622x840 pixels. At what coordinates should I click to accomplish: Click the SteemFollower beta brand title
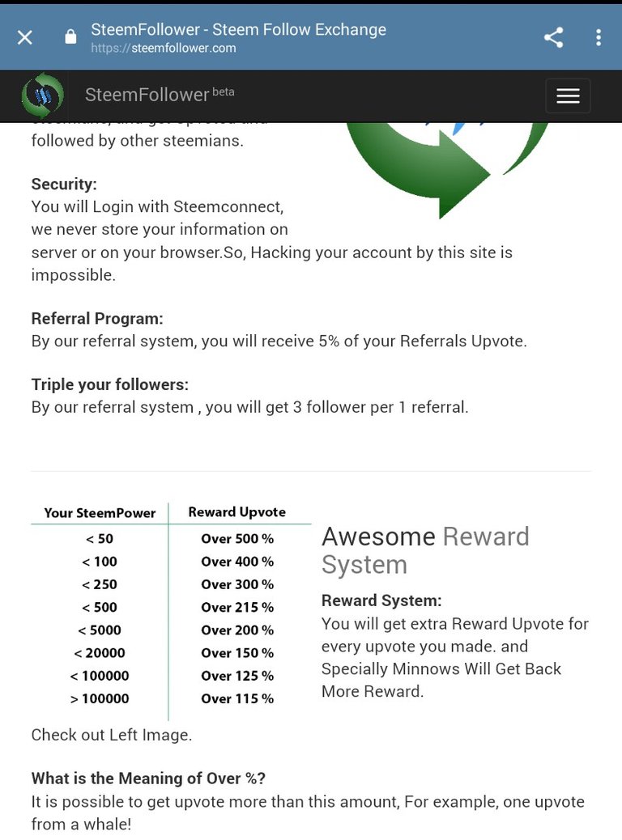160,95
